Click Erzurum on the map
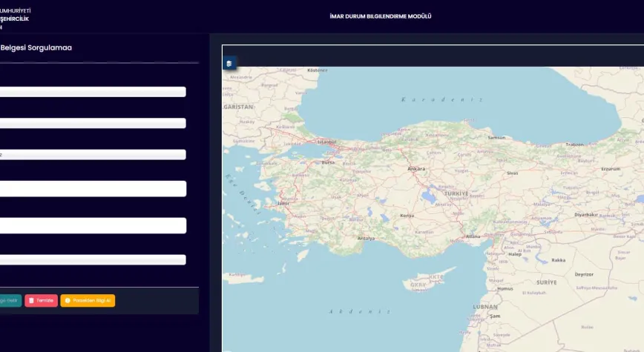The width and height of the screenshot is (644, 352). pyautogui.click(x=611, y=169)
